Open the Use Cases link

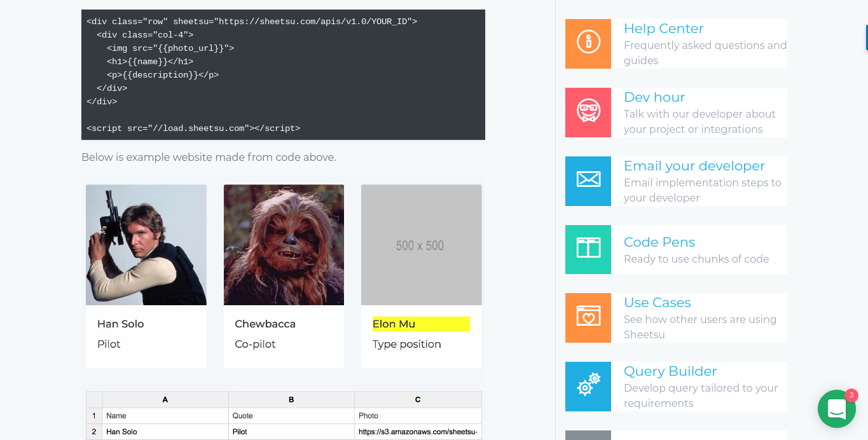[657, 303]
